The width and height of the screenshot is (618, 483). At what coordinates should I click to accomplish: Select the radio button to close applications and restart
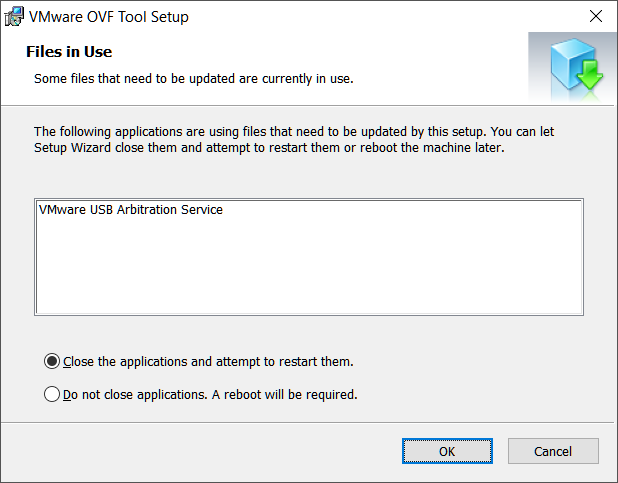[x=52, y=361]
